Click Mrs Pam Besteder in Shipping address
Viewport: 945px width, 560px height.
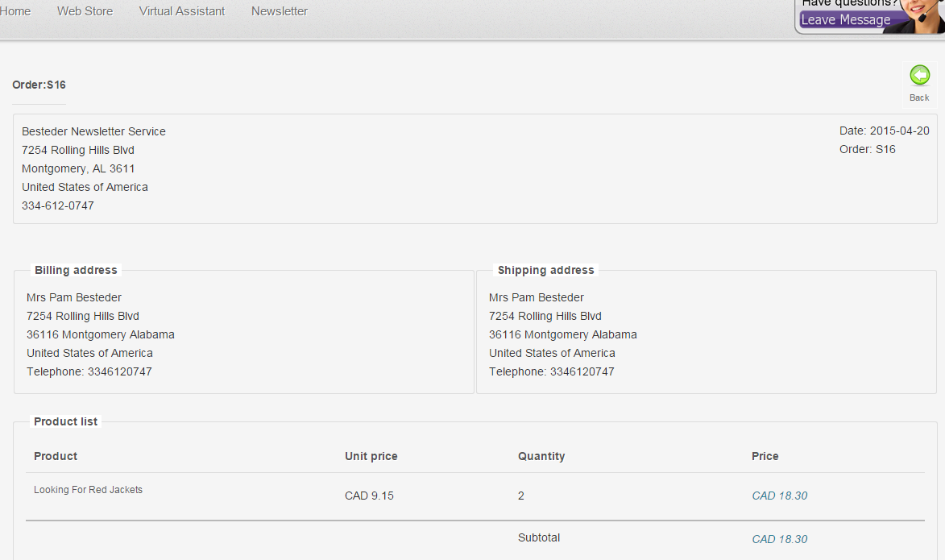[x=537, y=297]
